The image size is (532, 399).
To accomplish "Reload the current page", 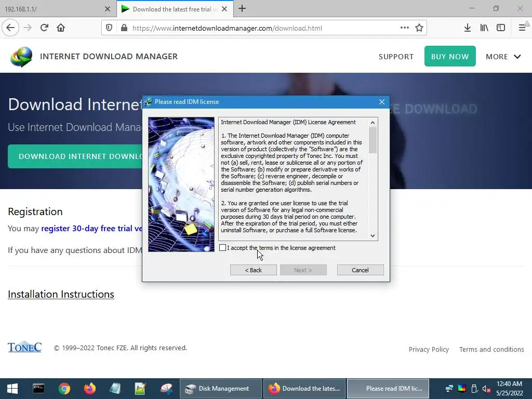I will 44,28.
